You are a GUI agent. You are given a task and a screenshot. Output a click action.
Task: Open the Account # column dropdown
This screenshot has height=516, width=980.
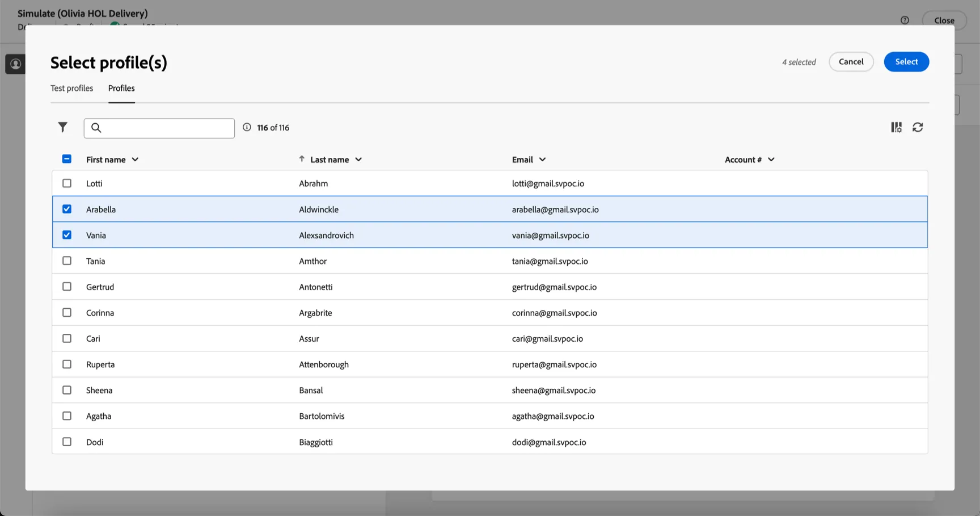pyautogui.click(x=771, y=160)
